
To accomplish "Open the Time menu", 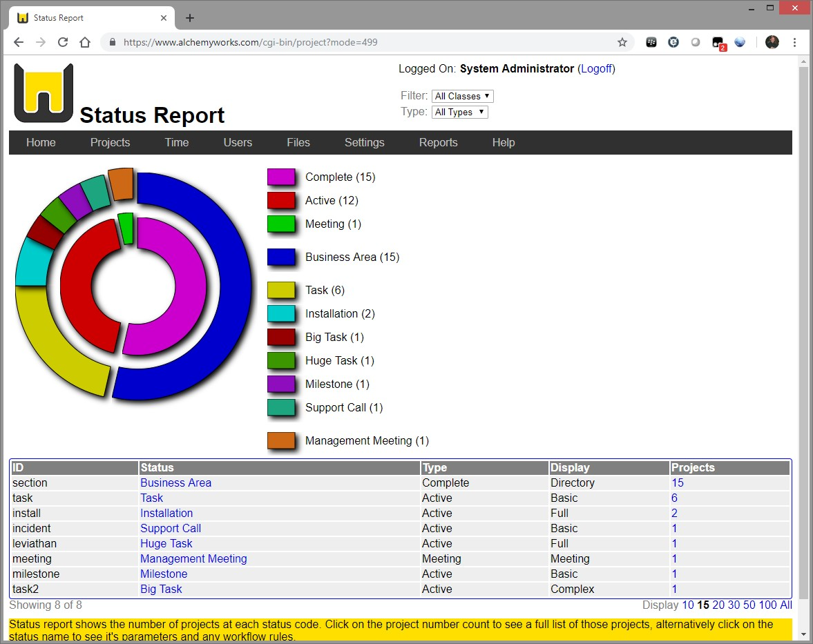I will pos(177,142).
